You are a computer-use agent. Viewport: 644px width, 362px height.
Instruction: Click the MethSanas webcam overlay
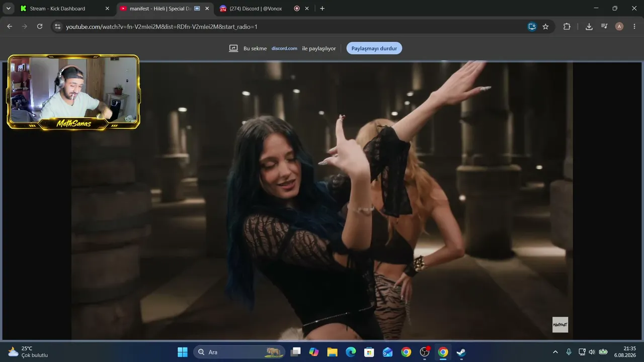(x=73, y=92)
